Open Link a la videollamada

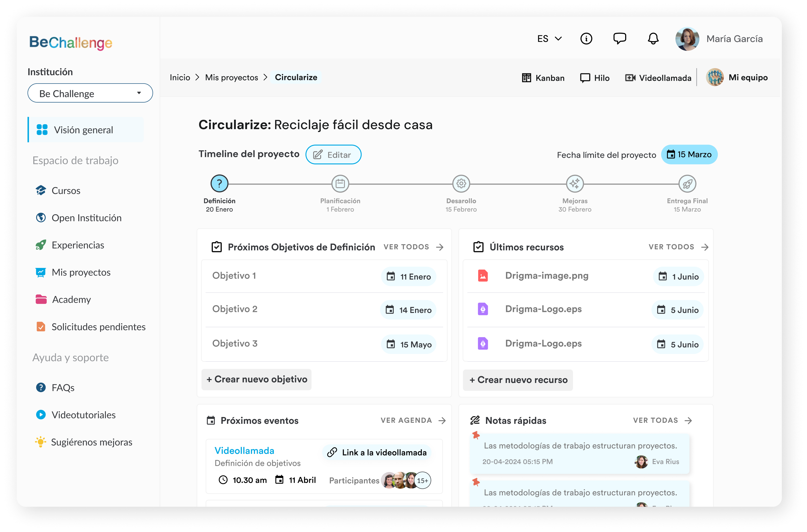377,453
